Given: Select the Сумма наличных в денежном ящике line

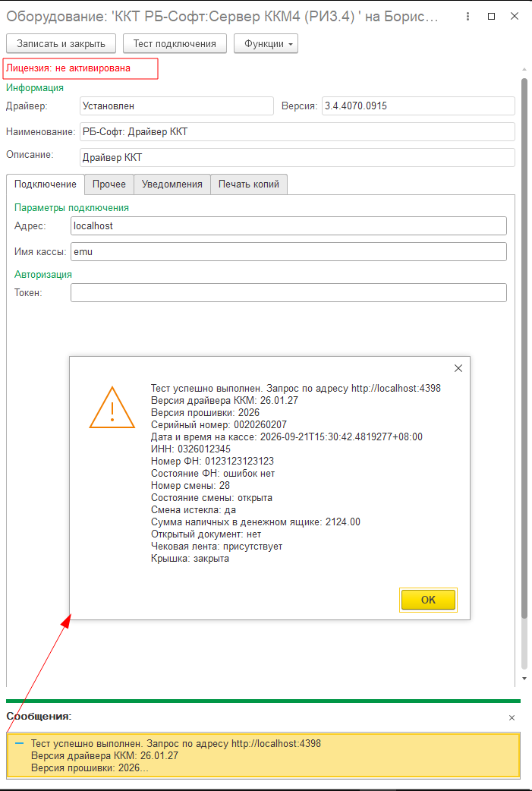Looking at the screenshot, I should click(256, 522).
